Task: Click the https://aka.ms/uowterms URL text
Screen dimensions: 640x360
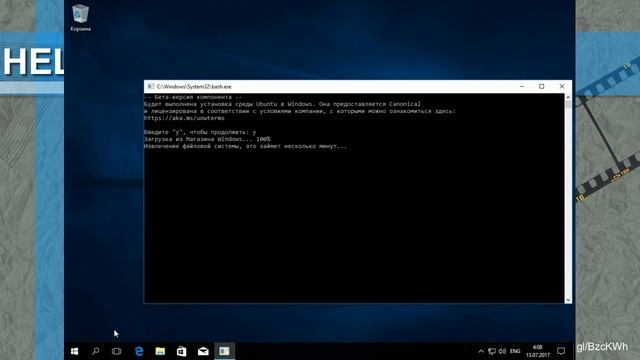Action: [184, 118]
